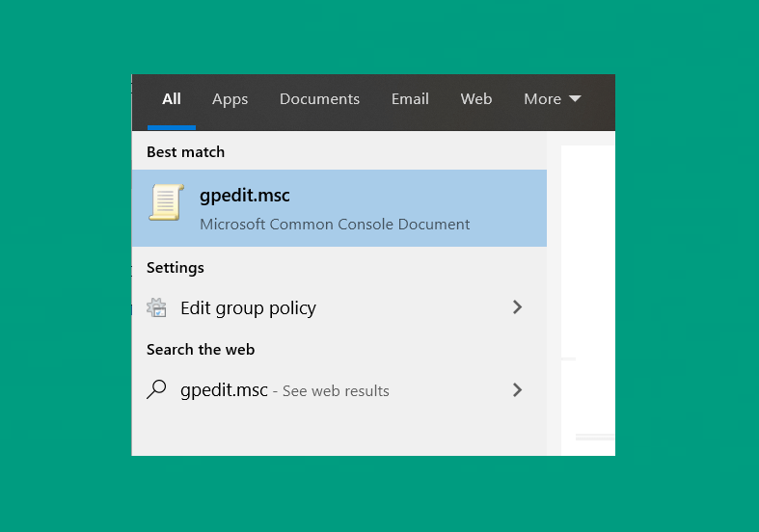Click the Edit group policy gear icon
The width and height of the screenshot is (759, 532).
[156, 307]
